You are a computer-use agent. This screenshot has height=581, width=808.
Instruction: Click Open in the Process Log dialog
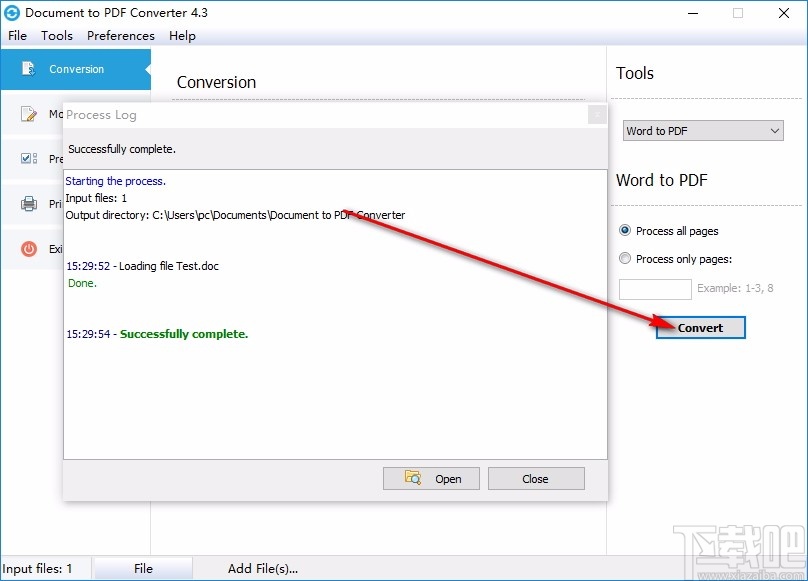pyautogui.click(x=431, y=478)
